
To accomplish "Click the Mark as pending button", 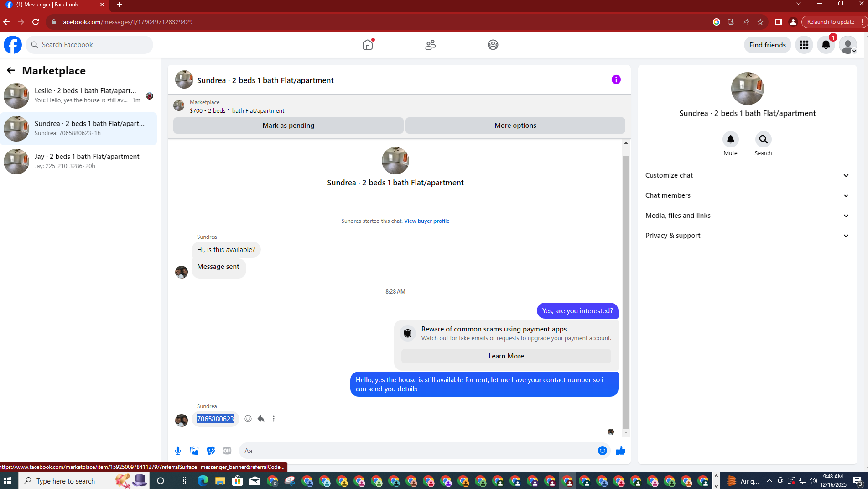I will [288, 126].
